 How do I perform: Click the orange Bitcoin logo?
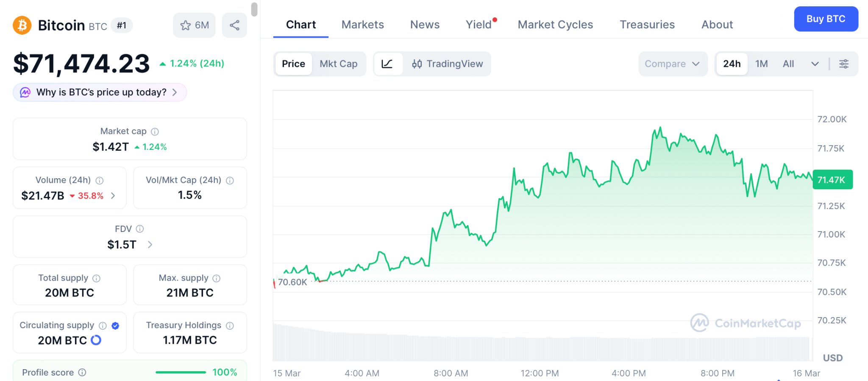22,25
